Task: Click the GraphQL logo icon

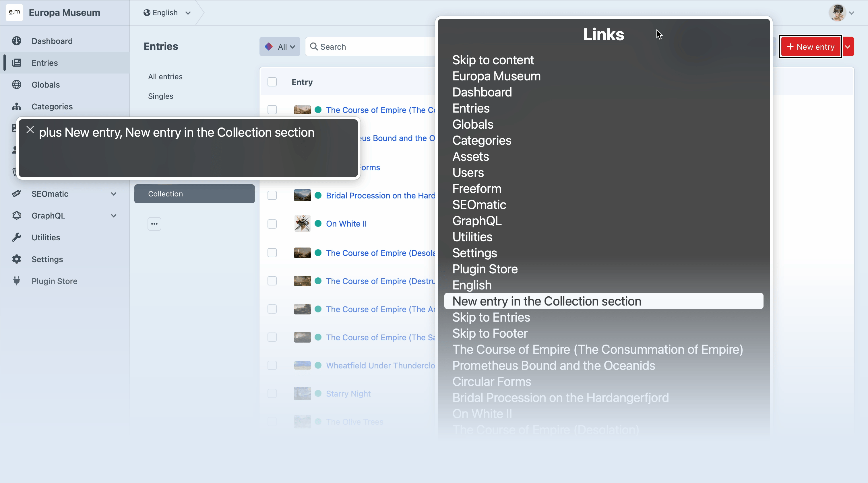Action: 17,215
